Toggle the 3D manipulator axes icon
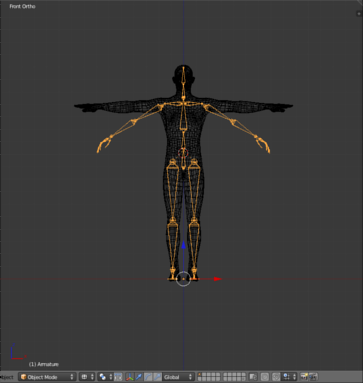 (x=130, y=377)
